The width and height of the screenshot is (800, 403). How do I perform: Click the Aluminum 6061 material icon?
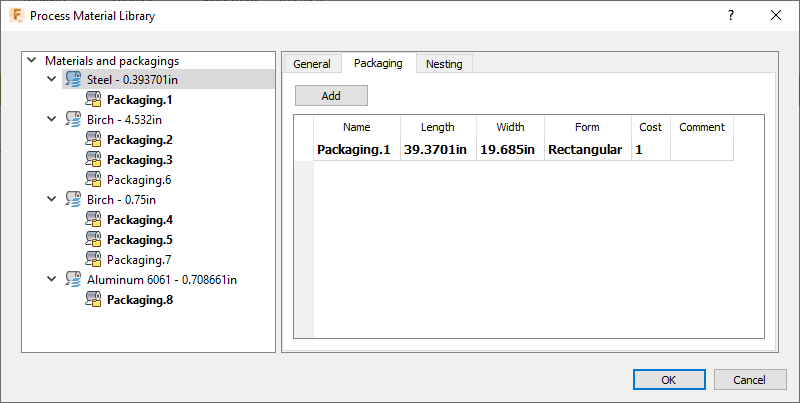pos(73,280)
